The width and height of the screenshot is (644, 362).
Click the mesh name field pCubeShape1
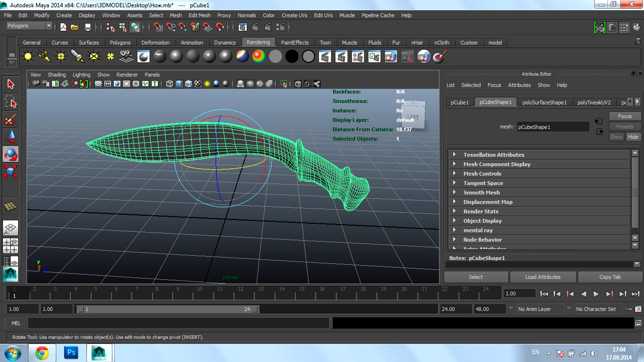[x=553, y=127]
